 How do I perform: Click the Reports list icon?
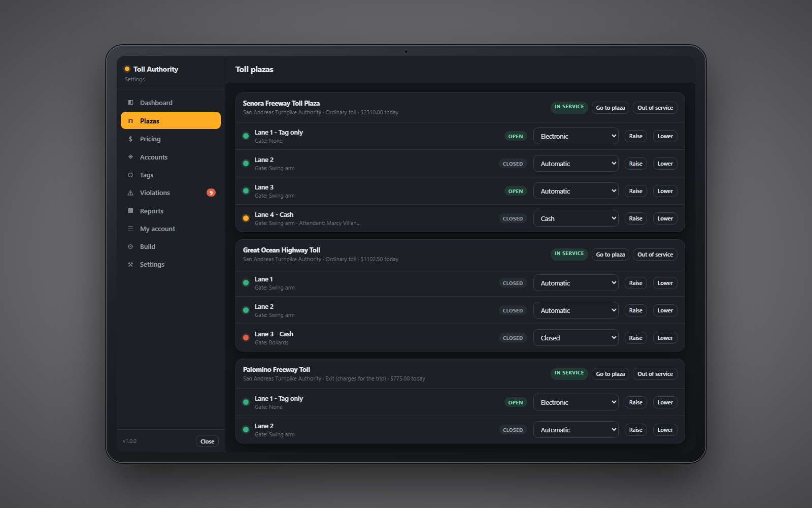tap(130, 211)
